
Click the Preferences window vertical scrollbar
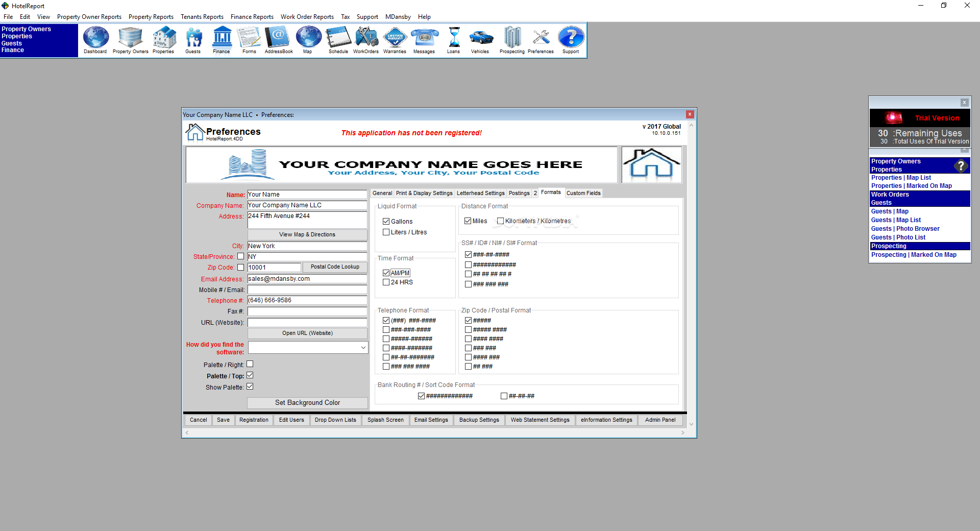click(x=691, y=274)
